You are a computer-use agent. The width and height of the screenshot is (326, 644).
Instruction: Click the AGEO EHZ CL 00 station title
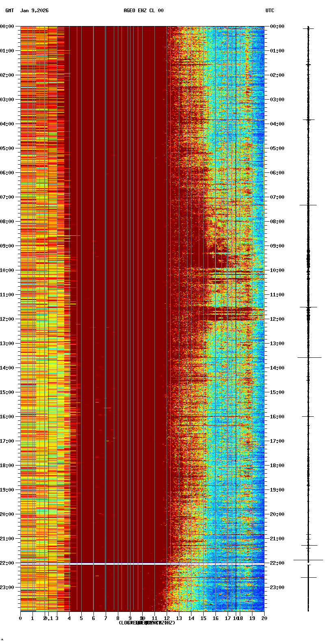pyautogui.click(x=143, y=11)
